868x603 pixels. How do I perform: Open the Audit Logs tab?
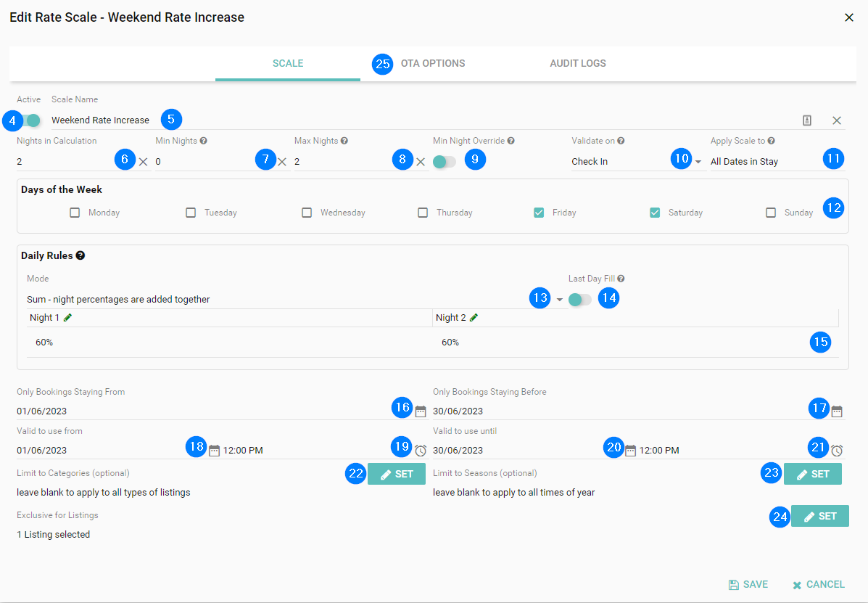pos(577,63)
